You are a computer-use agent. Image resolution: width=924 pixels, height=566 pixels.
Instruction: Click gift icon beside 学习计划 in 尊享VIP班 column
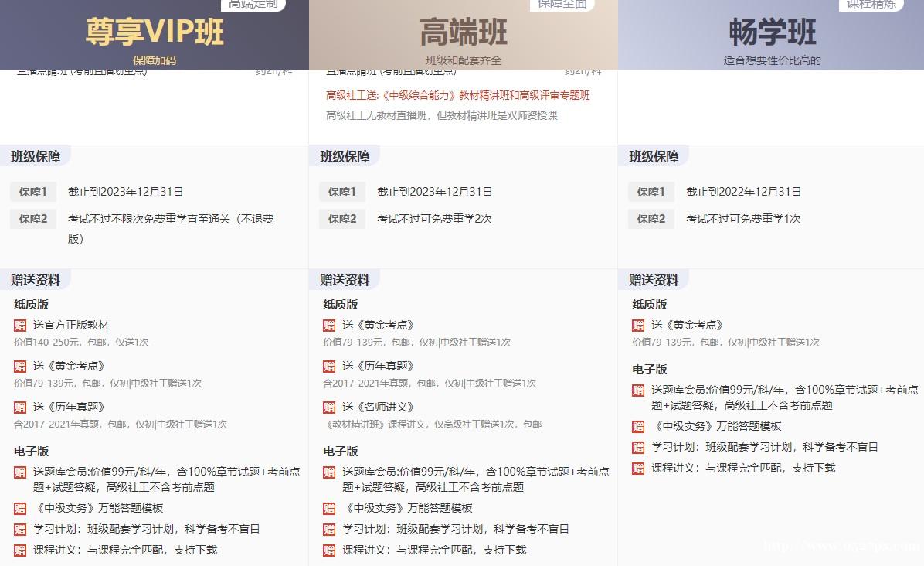20,530
